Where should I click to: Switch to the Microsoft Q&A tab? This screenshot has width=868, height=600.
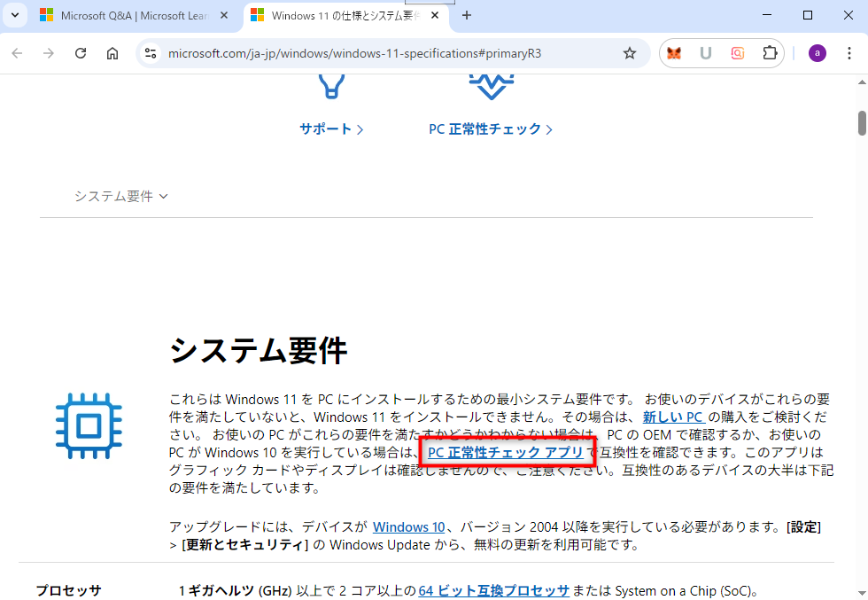point(133,15)
